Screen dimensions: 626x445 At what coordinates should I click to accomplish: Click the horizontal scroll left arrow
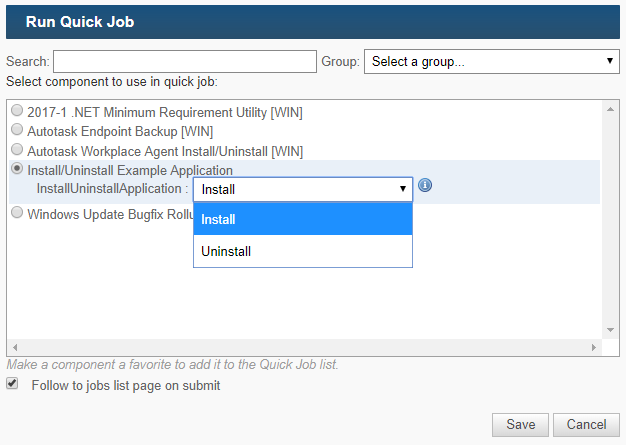(15, 347)
